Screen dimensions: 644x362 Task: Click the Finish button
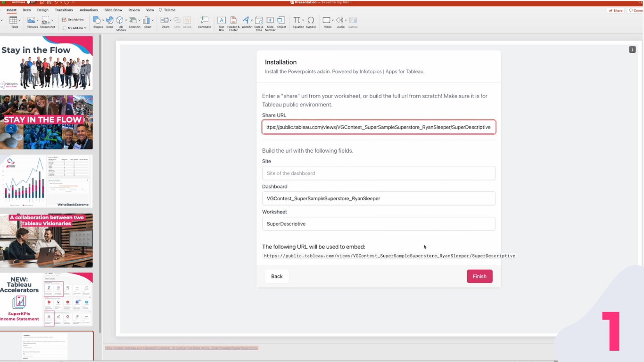click(x=479, y=276)
